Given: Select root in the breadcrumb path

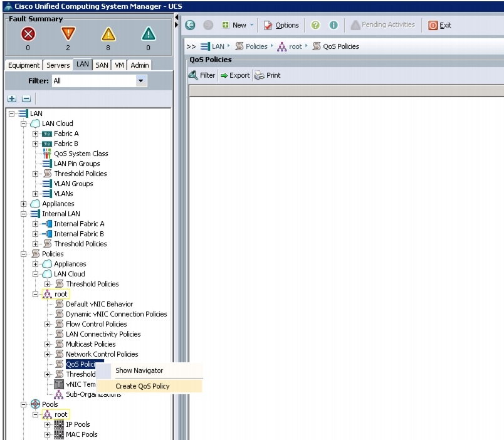Looking at the screenshot, I should 295,46.
